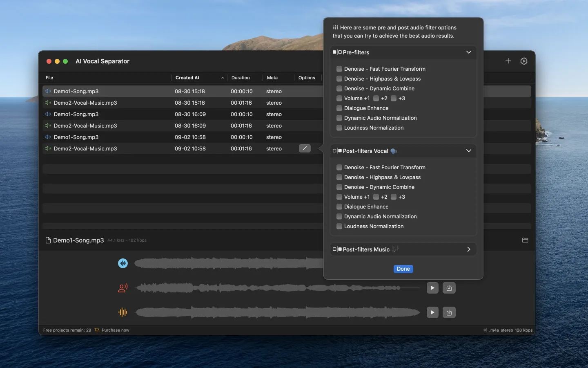Click the blue original waveform icon
Viewport: 588px width, 368px height.
pos(123,263)
